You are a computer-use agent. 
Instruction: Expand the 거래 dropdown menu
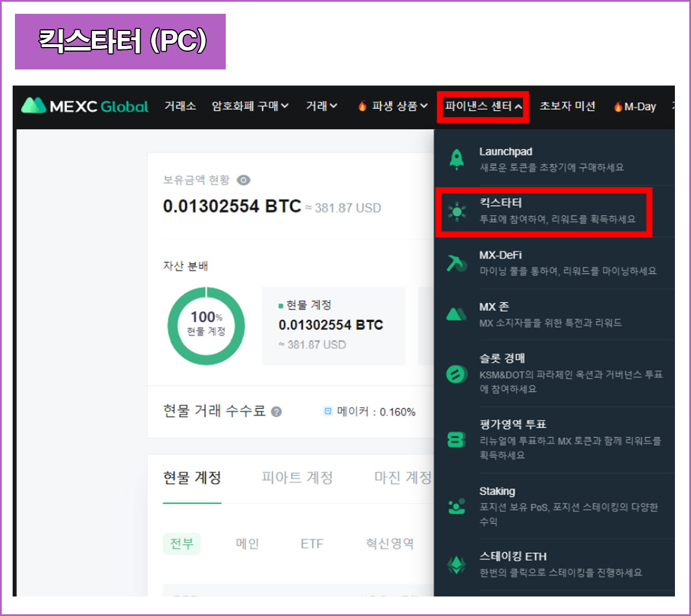(x=322, y=106)
